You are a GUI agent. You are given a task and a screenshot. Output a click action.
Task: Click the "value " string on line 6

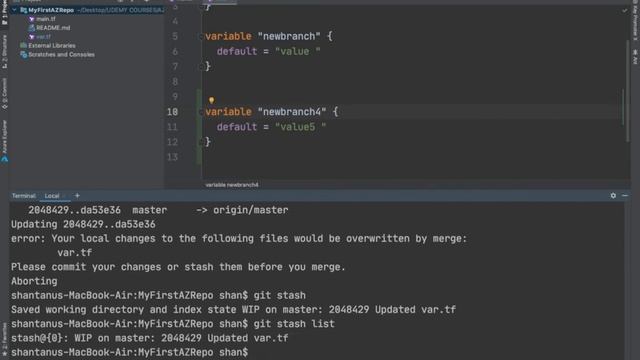point(298,51)
